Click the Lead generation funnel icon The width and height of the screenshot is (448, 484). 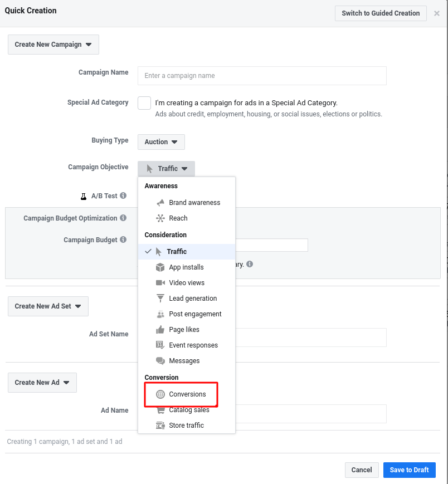point(160,298)
